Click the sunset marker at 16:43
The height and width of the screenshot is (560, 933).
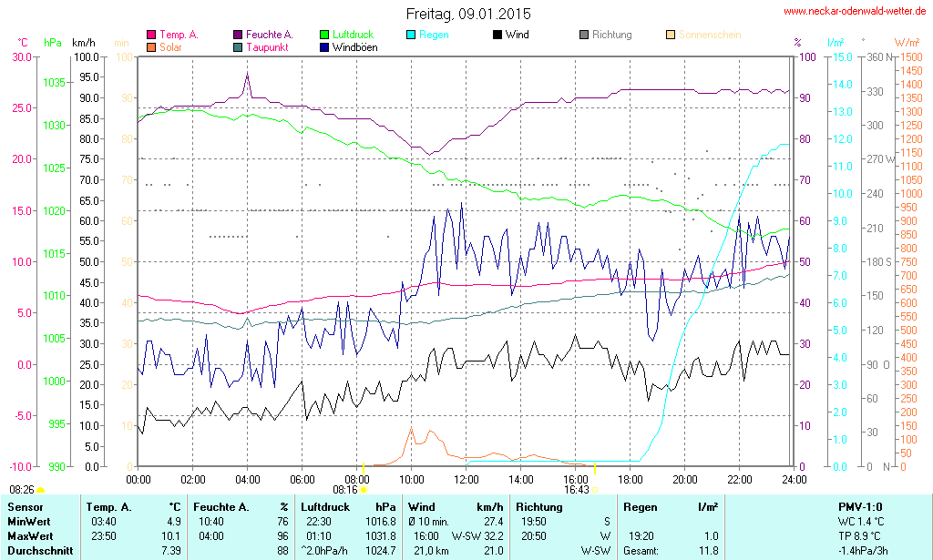click(x=596, y=490)
